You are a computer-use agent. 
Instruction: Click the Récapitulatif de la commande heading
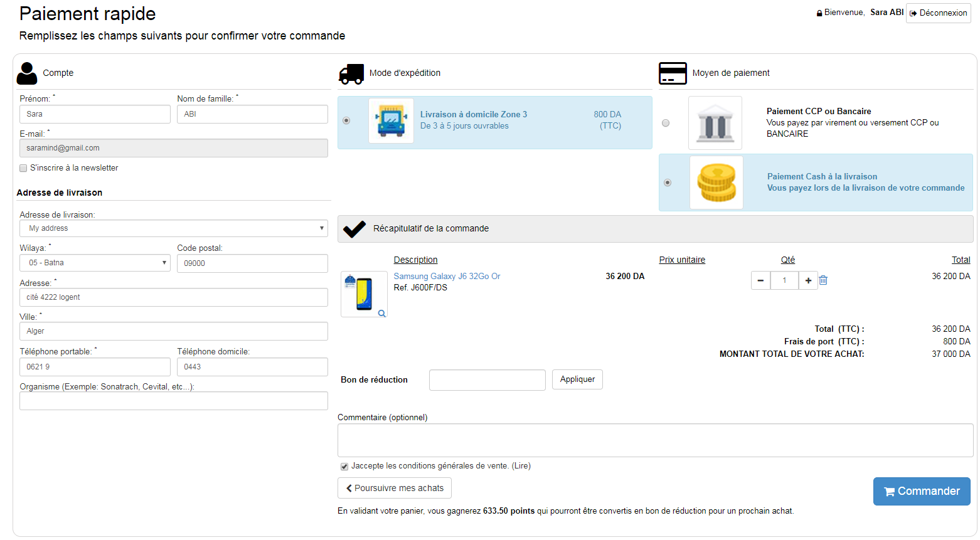coord(431,229)
